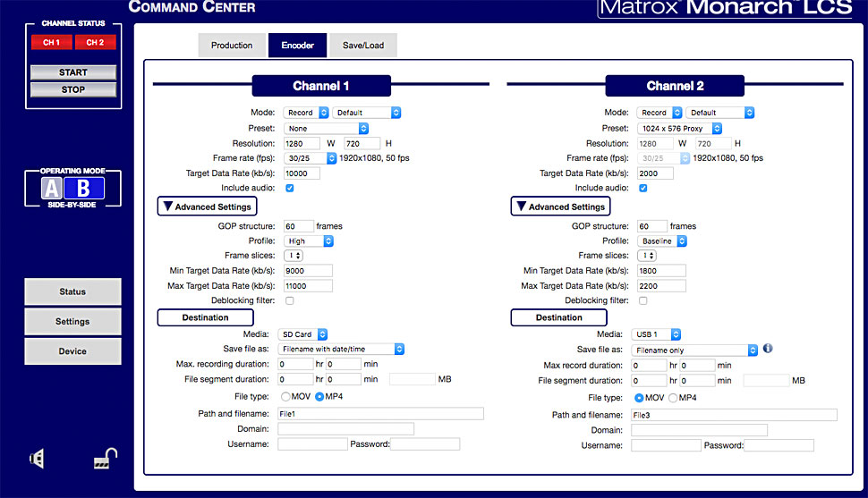Open Channel 1 Media SD Card dropdown
Image resolution: width=868 pixels, height=498 pixels.
tap(302, 334)
